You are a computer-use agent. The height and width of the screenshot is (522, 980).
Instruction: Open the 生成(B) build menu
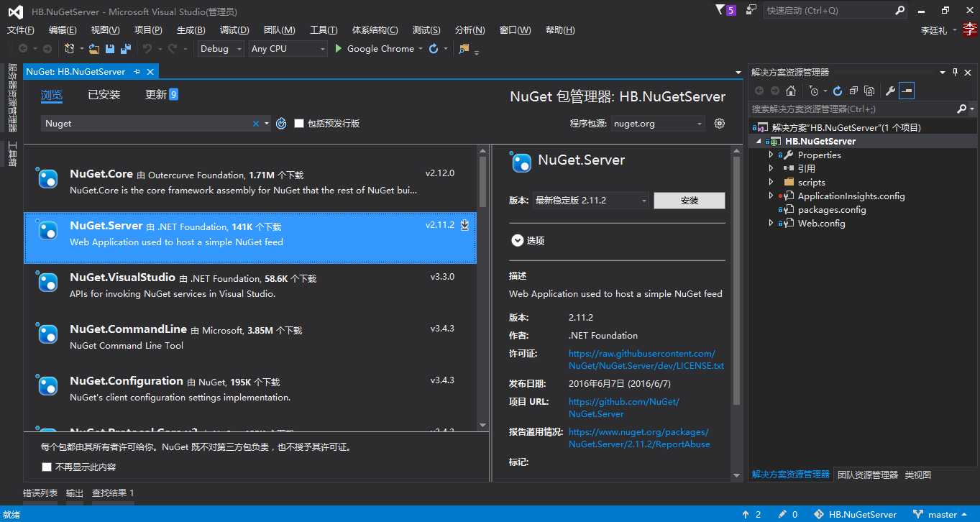click(x=191, y=30)
